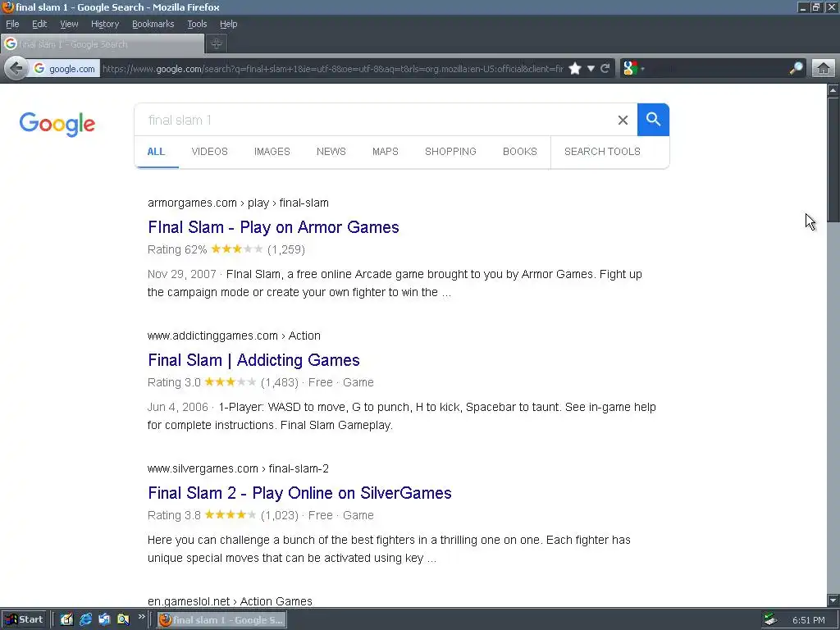Click in the Firefox URL address bar
The height and width of the screenshot is (630, 840).
click(332, 69)
